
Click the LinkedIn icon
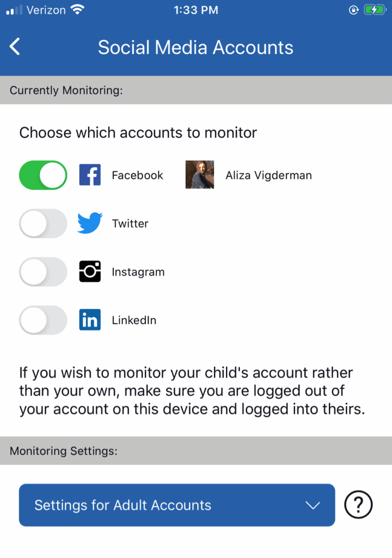pos(90,320)
